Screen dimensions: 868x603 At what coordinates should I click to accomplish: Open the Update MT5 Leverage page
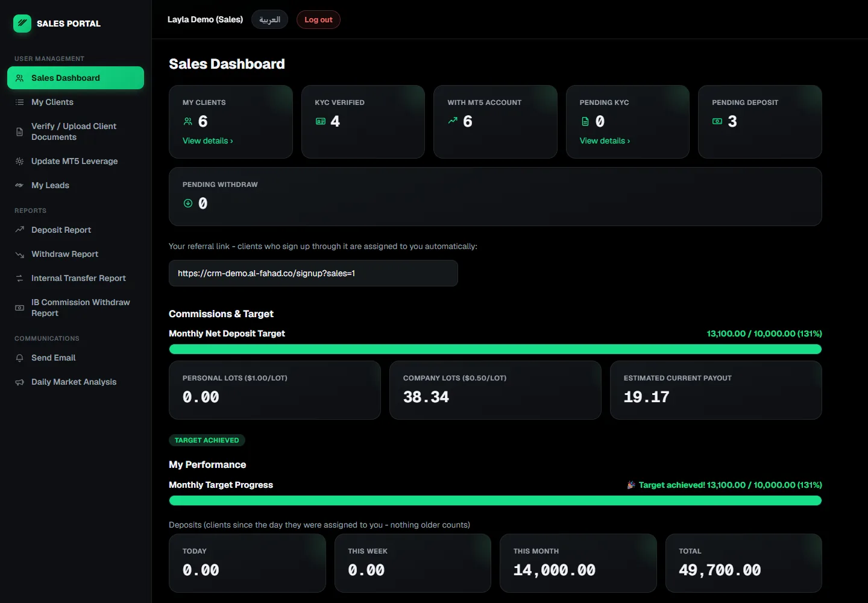pyautogui.click(x=75, y=161)
